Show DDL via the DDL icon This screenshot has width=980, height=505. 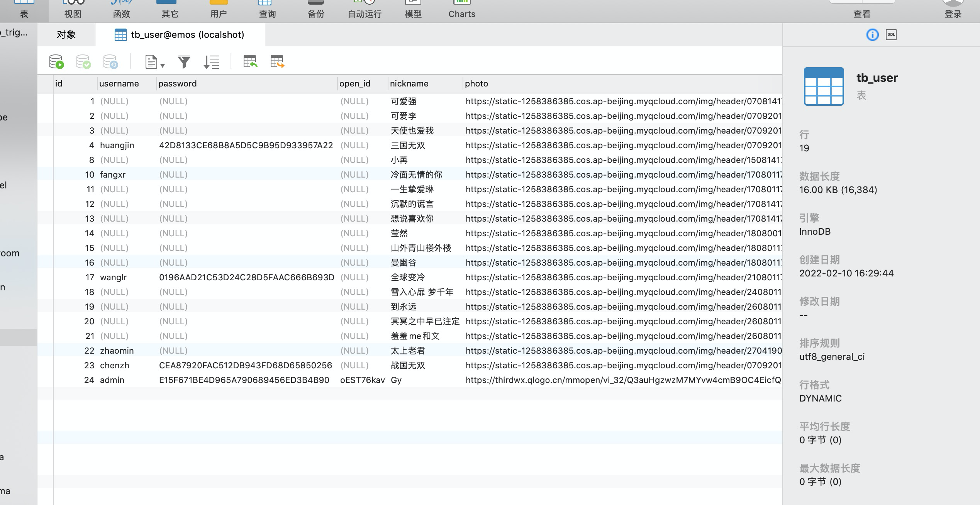pyautogui.click(x=891, y=35)
